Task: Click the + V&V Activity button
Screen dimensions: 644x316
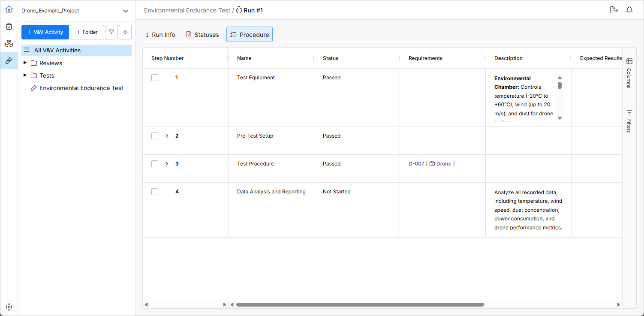Action: 45,32
